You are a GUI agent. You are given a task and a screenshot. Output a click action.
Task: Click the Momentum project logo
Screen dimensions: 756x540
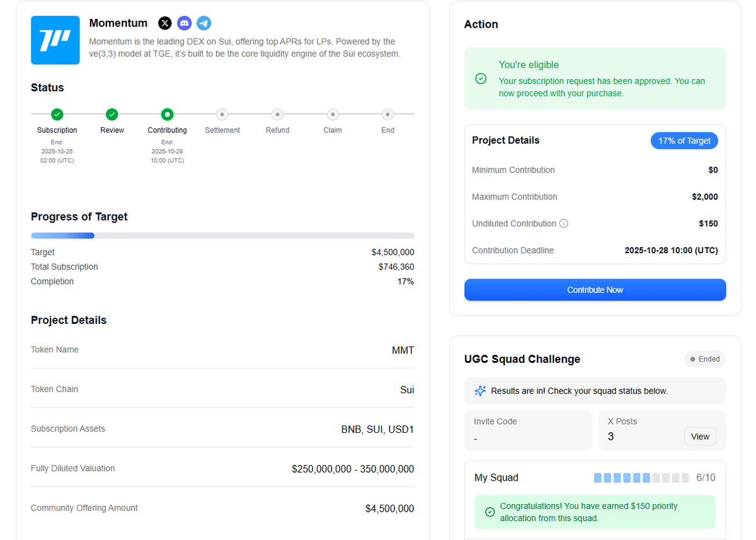point(55,40)
